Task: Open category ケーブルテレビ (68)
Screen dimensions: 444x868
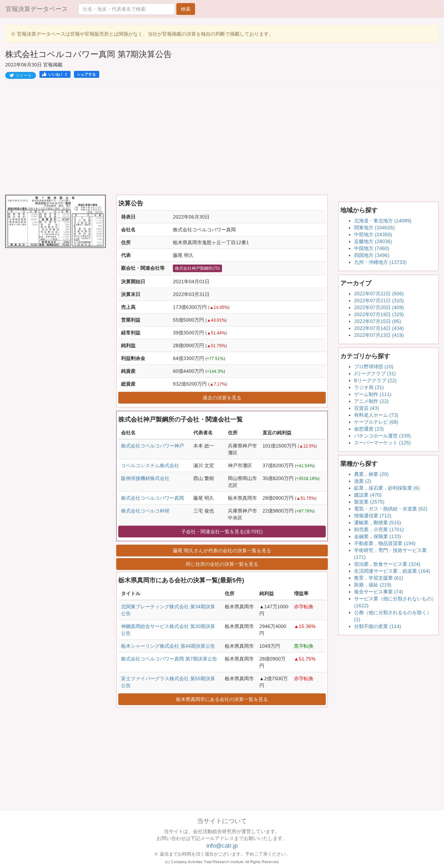Action: coord(376,422)
